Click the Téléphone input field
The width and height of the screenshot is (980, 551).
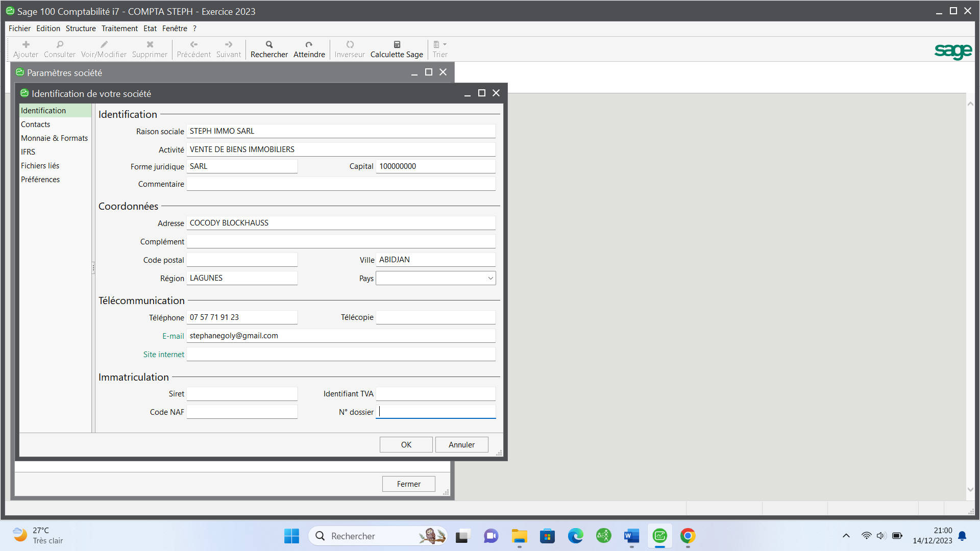tap(242, 317)
